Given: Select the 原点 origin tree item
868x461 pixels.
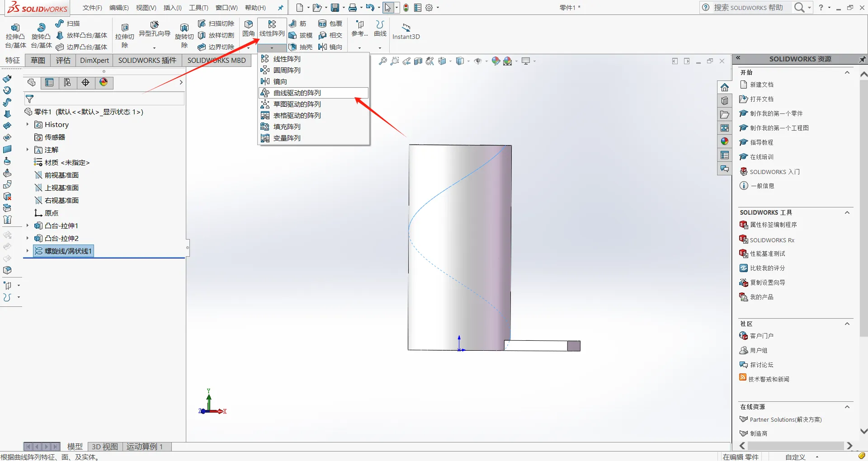Looking at the screenshot, I should 52,213.
